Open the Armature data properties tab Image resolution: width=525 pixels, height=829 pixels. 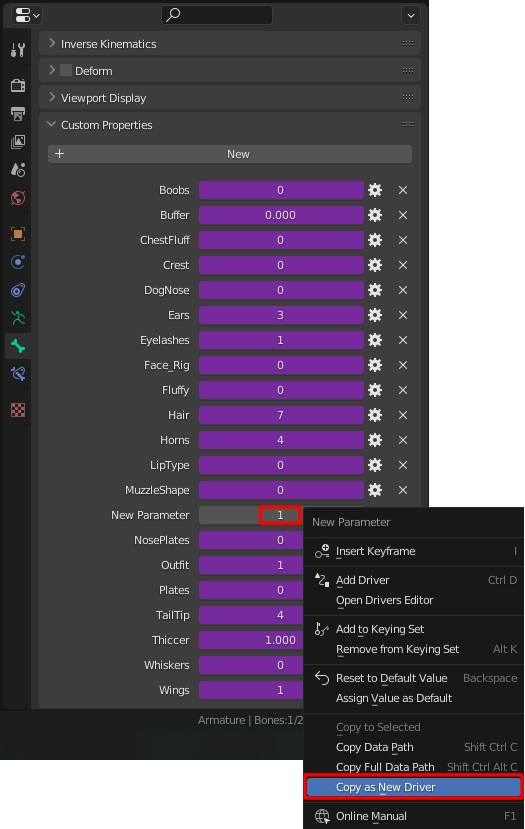click(x=17, y=318)
